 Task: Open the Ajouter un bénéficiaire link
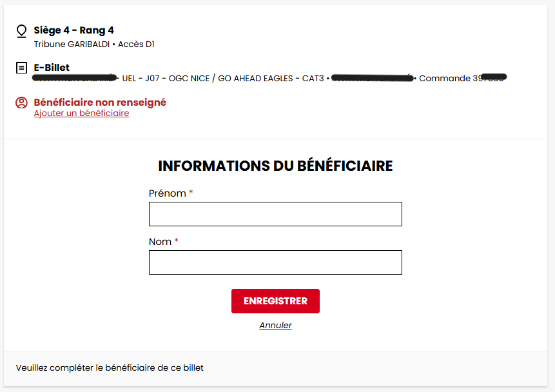[81, 113]
